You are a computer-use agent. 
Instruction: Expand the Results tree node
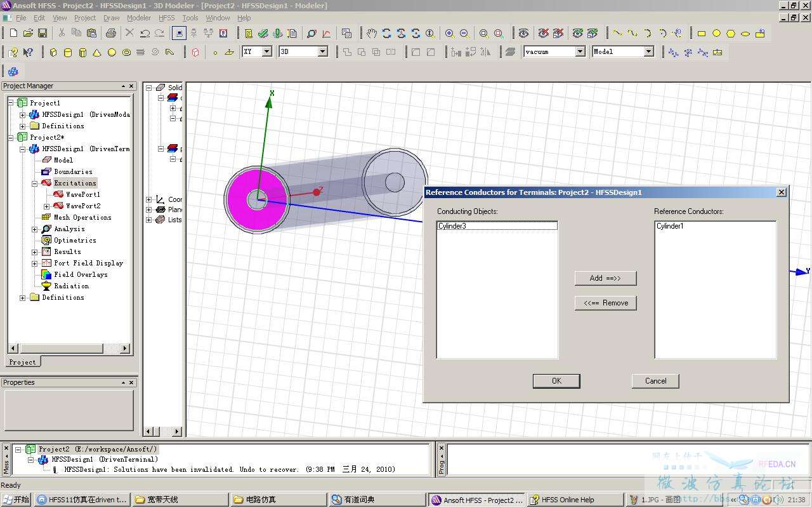click(35, 251)
